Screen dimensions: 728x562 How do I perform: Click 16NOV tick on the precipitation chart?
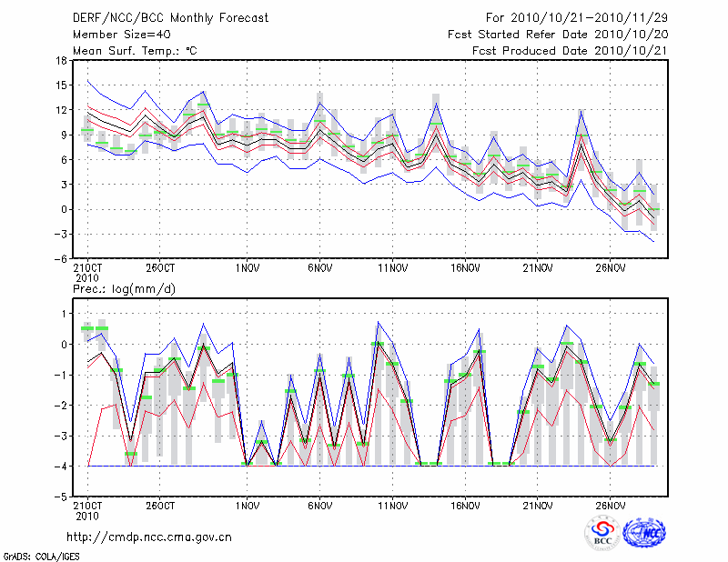point(465,507)
